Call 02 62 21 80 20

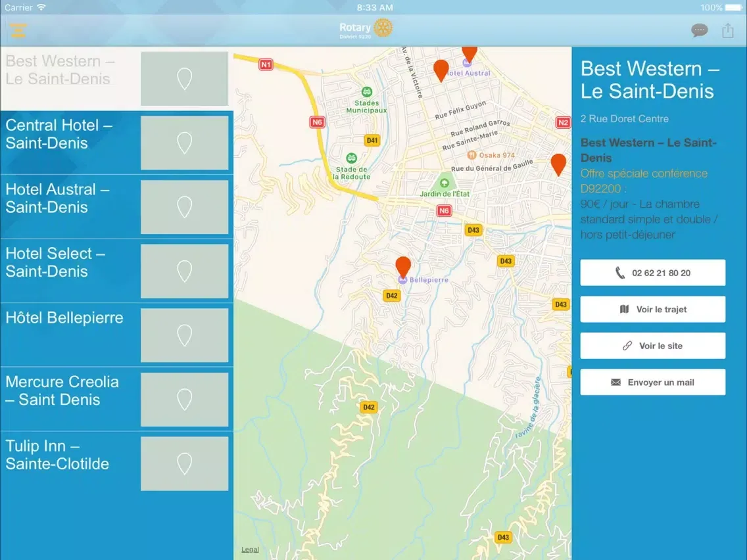(x=653, y=273)
